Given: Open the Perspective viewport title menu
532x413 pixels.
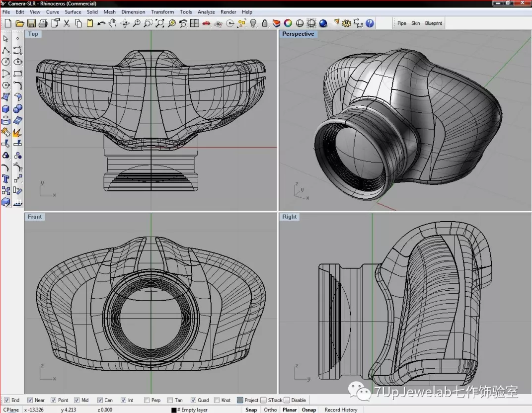Looking at the screenshot, I should click(x=298, y=34).
